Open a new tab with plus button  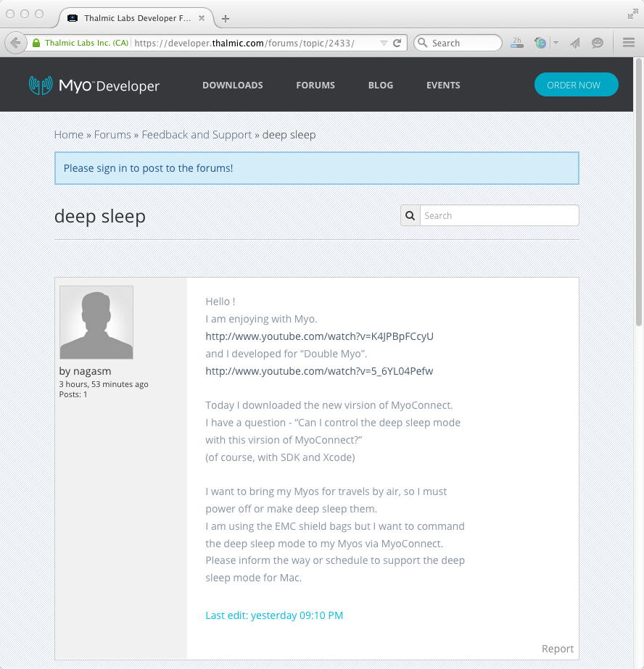click(226, 18)
